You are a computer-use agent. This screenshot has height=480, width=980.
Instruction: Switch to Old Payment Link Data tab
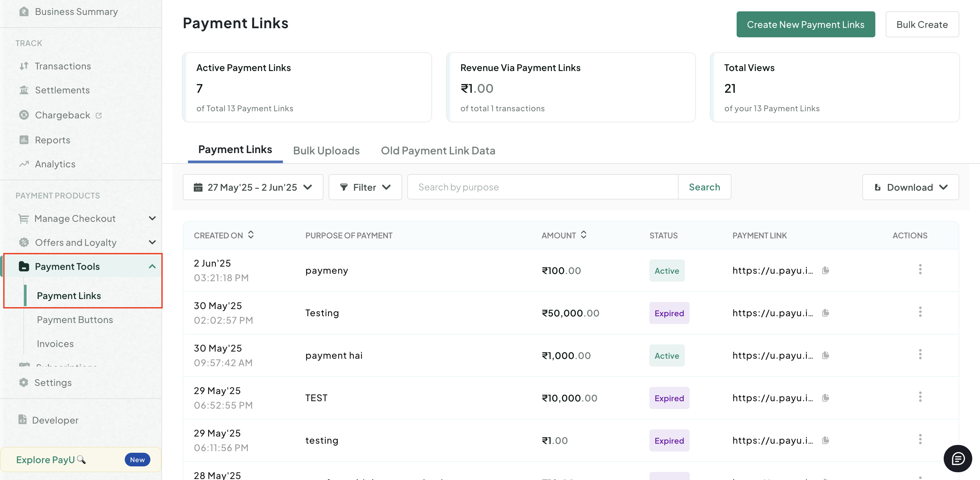[x=438, y=151]
